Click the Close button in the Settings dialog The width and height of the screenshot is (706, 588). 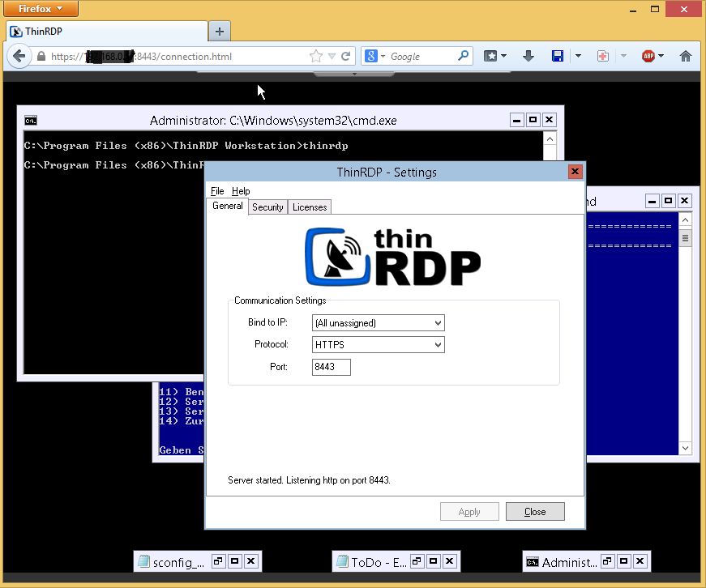[x=535, y=512]
